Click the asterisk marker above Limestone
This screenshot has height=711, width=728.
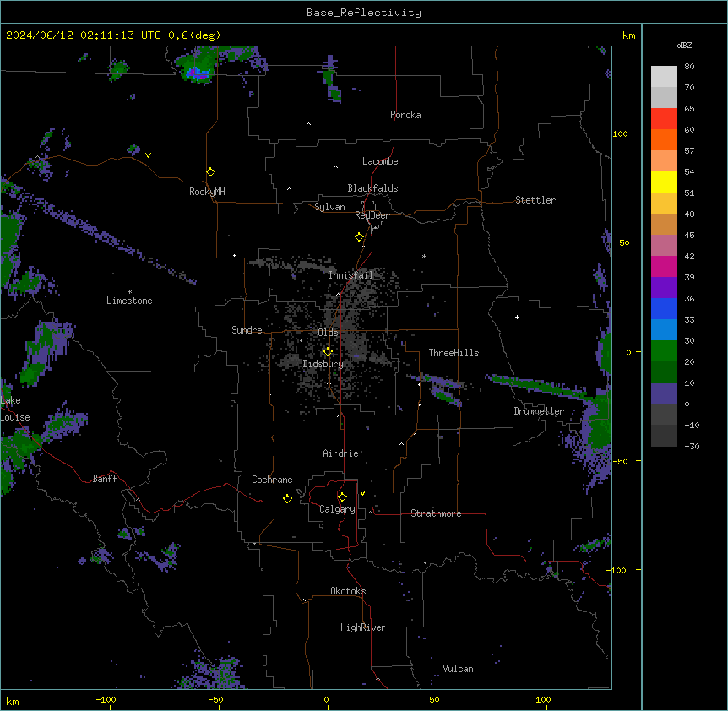point(129,292)
